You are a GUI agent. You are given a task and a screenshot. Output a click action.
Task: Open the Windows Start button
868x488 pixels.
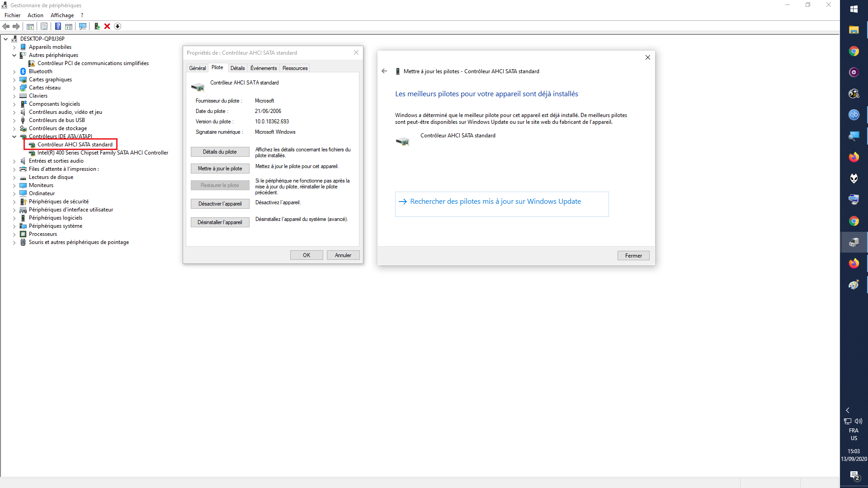click(x=854, y=9)
